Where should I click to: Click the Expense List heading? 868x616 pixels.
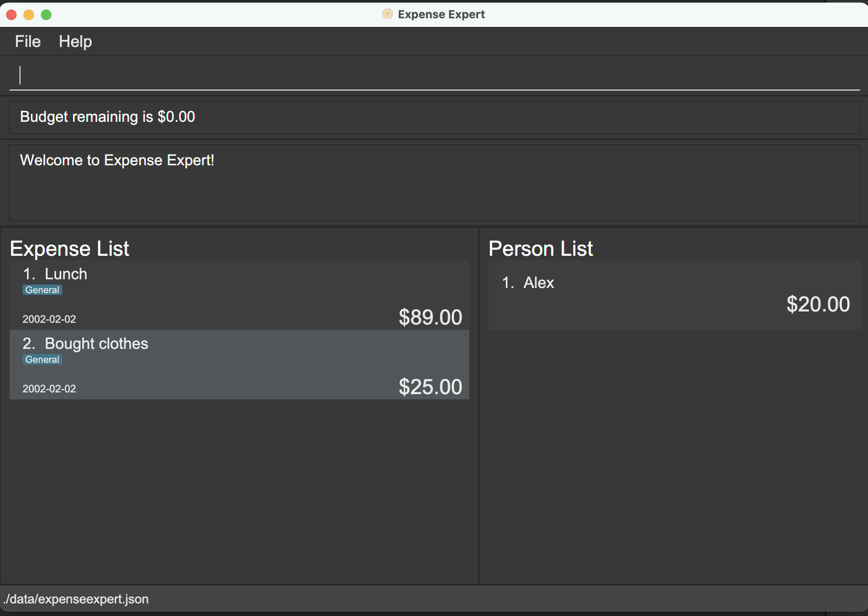tap(70, 248)
